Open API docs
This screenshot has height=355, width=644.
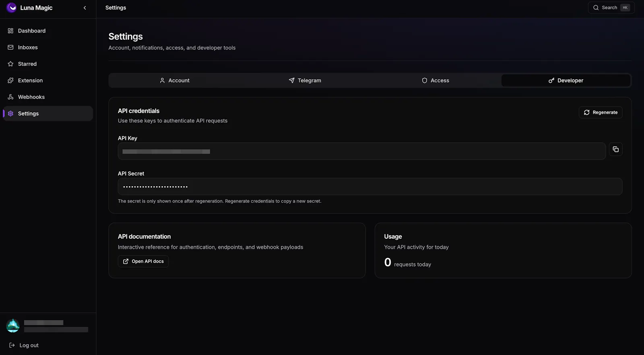143,261
